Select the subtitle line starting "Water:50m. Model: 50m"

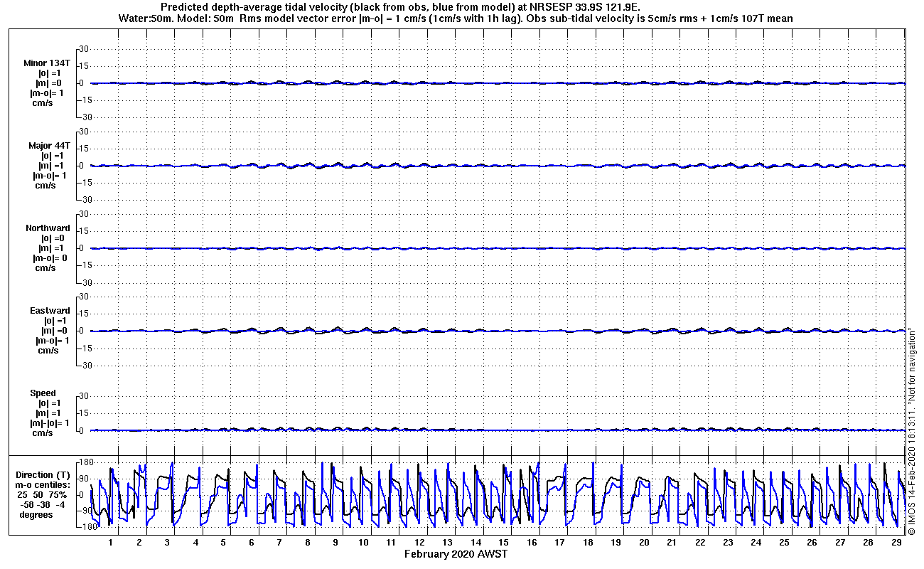click(x=456, y=18)
